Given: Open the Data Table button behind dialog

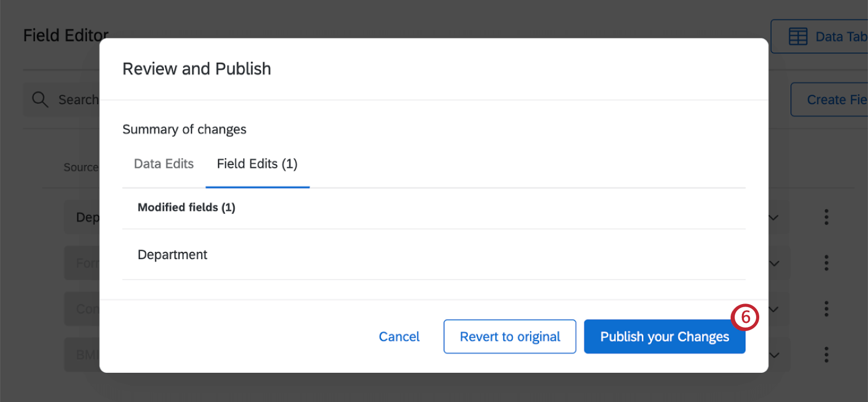Looking at the screenshot, I should tap(819, 36).
